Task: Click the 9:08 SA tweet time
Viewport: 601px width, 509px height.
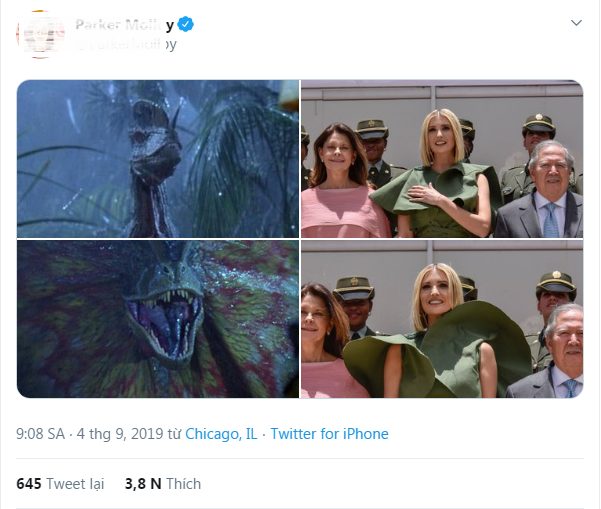Action: coord(40,434)
